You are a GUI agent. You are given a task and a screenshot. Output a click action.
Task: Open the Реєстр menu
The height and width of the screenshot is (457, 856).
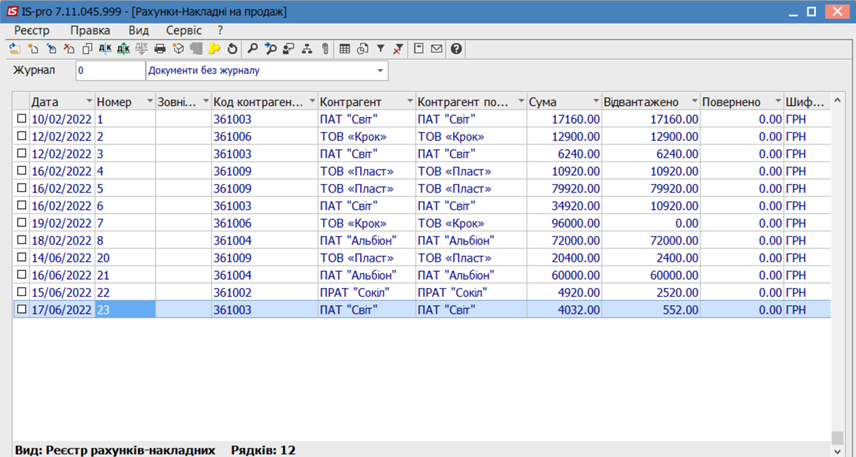click(x=32, y=31)
